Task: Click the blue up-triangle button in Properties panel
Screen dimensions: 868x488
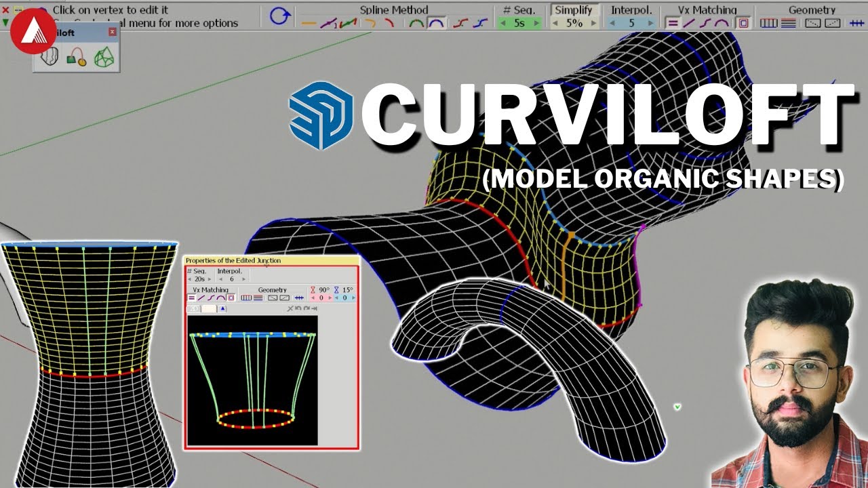Action: 222,309
